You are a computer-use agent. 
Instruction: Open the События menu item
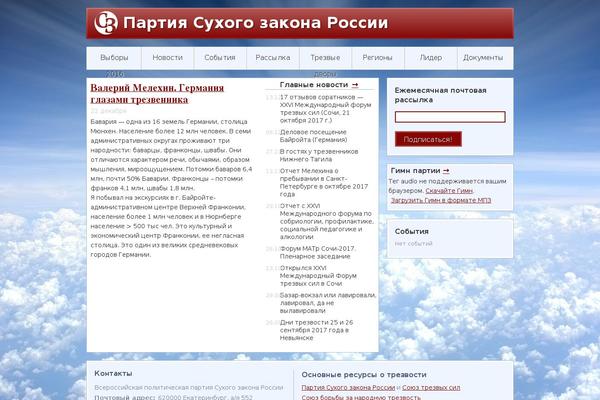[x=220, y=58]
